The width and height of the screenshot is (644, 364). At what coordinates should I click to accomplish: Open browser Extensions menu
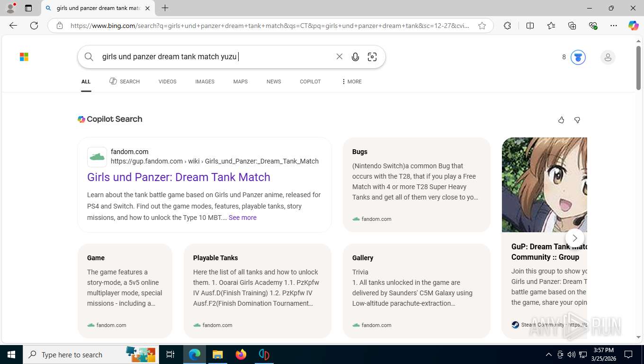coord(507,26)
